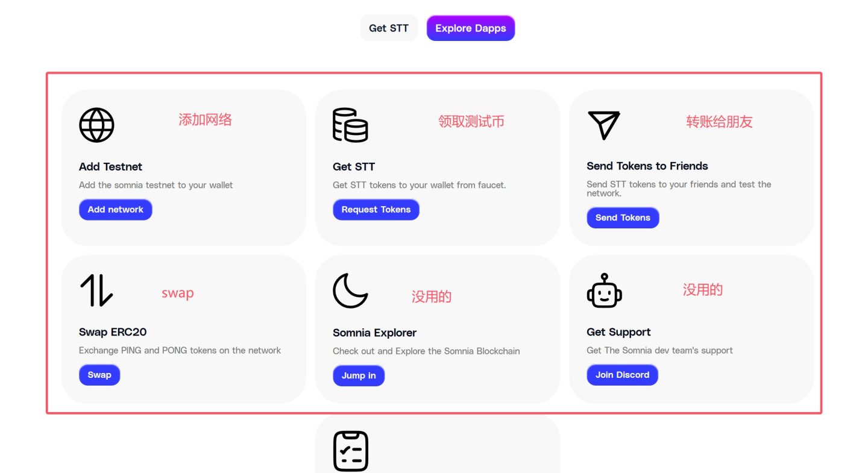Click the globe icon for Add Testnet
This screenshot has height=473, width=868.
pos(96,125)
